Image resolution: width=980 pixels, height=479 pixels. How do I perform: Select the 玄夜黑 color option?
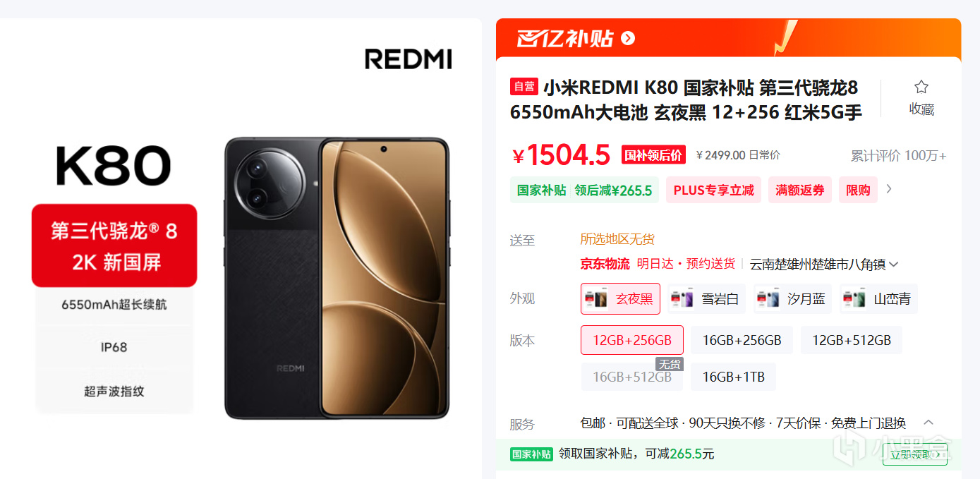click(x=620, y=298)
